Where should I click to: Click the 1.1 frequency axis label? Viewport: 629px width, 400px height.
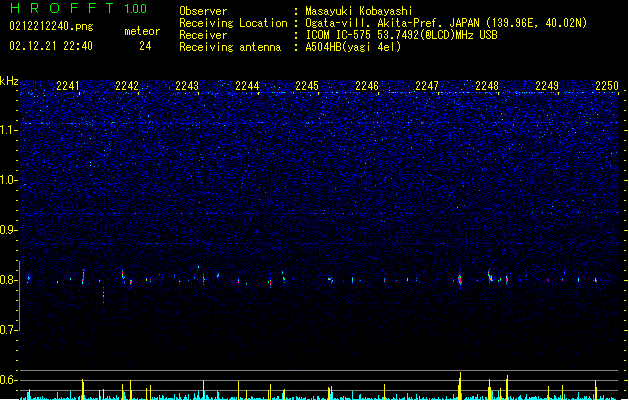click(8, 130)
